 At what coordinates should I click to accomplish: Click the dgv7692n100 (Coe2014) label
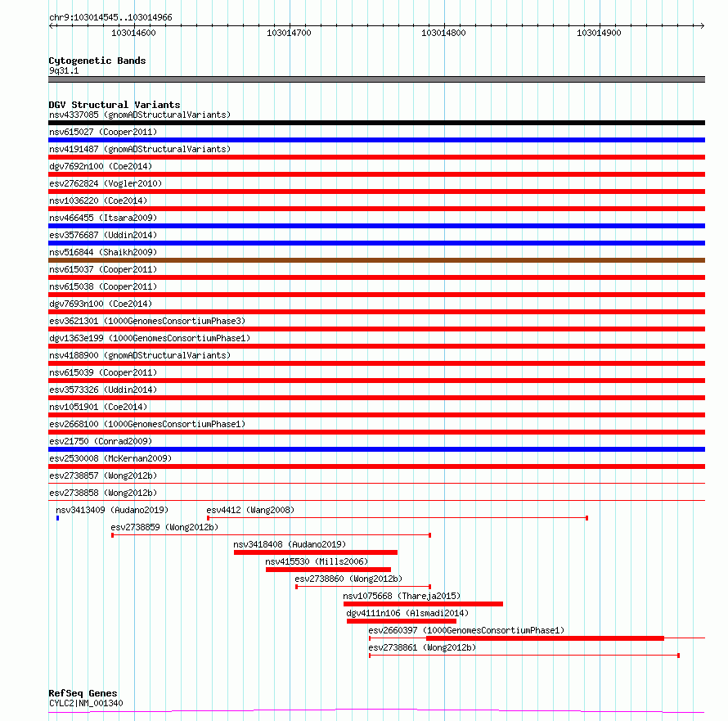coord(101,166)
